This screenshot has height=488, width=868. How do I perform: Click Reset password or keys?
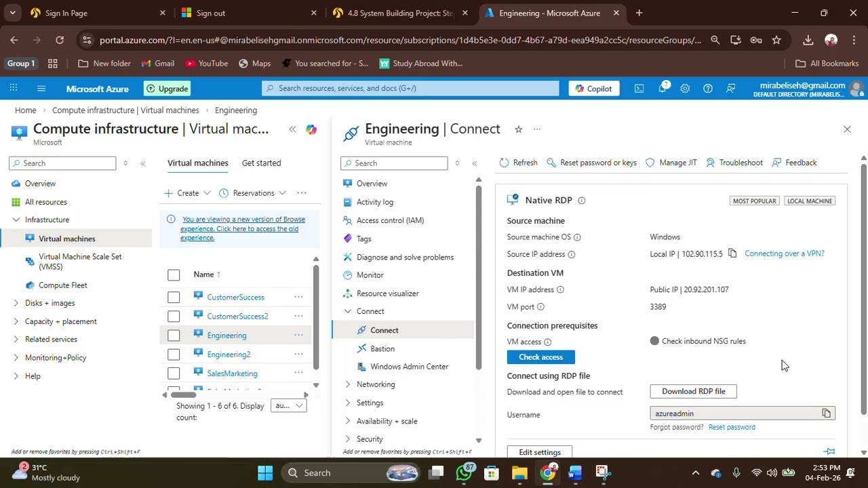tap(591, 163)
